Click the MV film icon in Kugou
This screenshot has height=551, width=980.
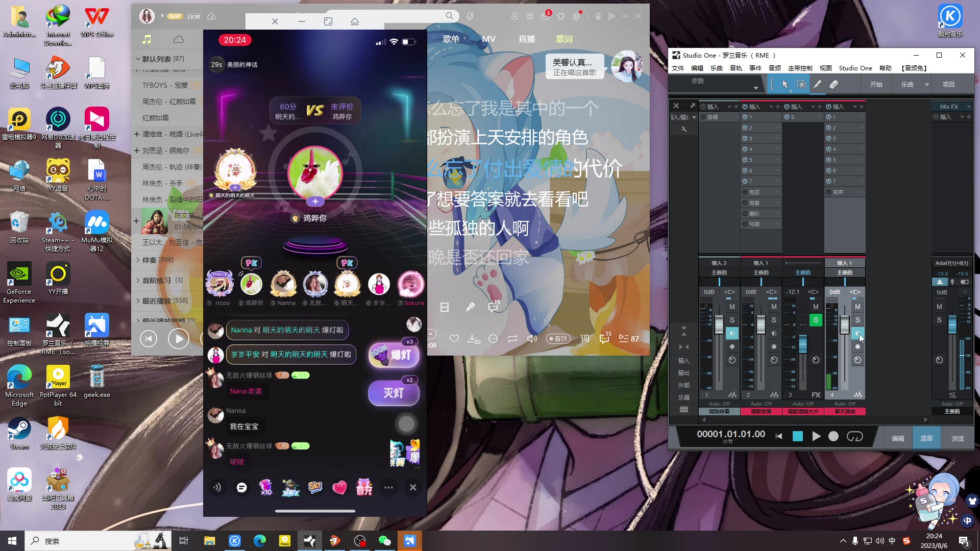coord(445,307)
